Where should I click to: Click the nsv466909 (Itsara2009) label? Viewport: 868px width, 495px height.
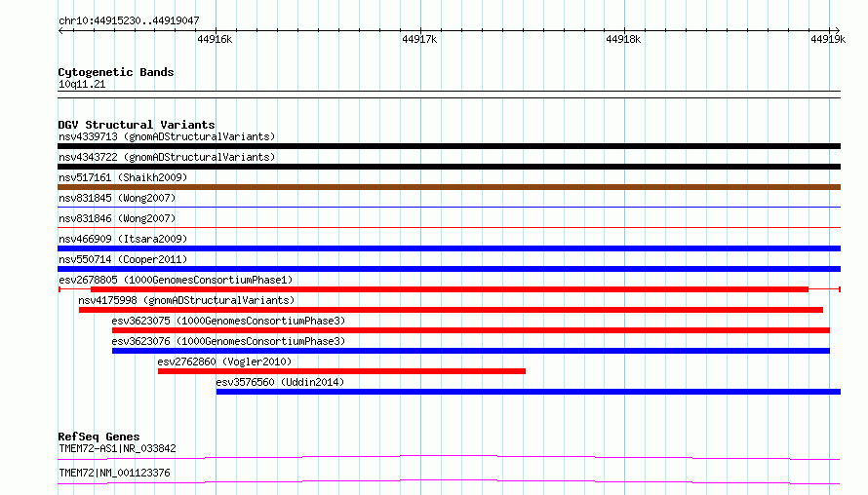pyautogui.click(x=123, y=239)
